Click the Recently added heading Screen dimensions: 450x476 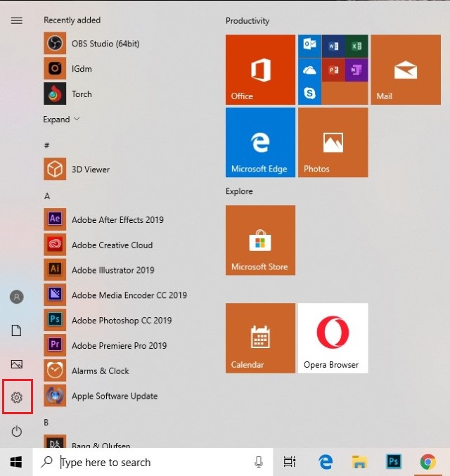72,20
